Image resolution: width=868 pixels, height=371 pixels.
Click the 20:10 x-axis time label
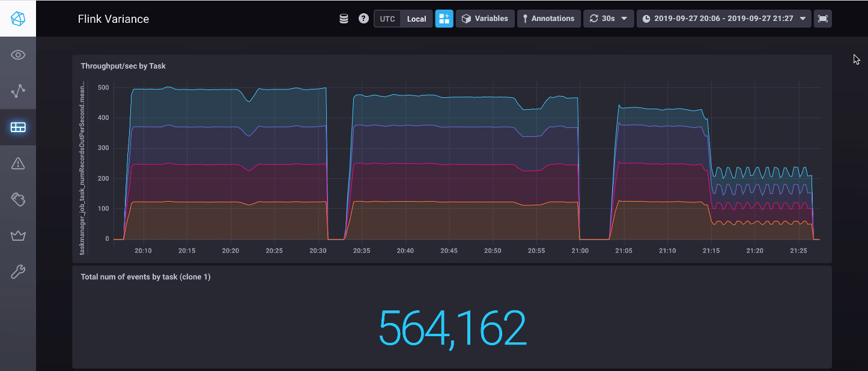143,250
